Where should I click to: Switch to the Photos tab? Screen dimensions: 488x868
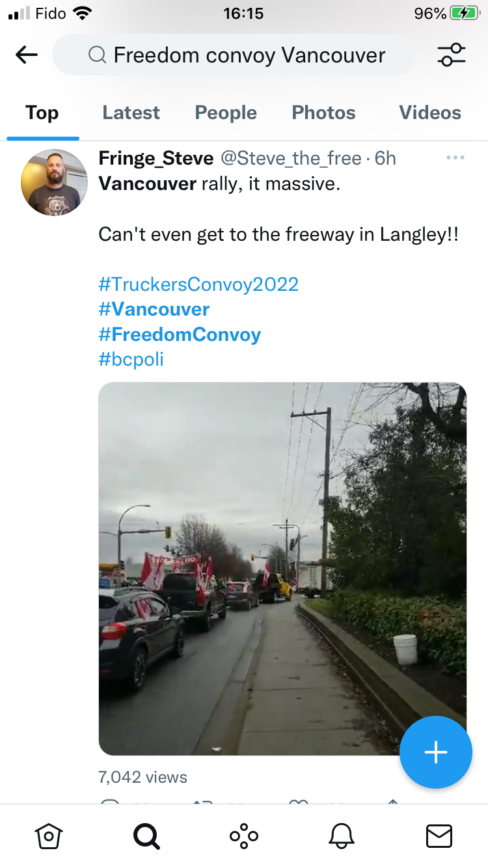(x=323, y=113)
